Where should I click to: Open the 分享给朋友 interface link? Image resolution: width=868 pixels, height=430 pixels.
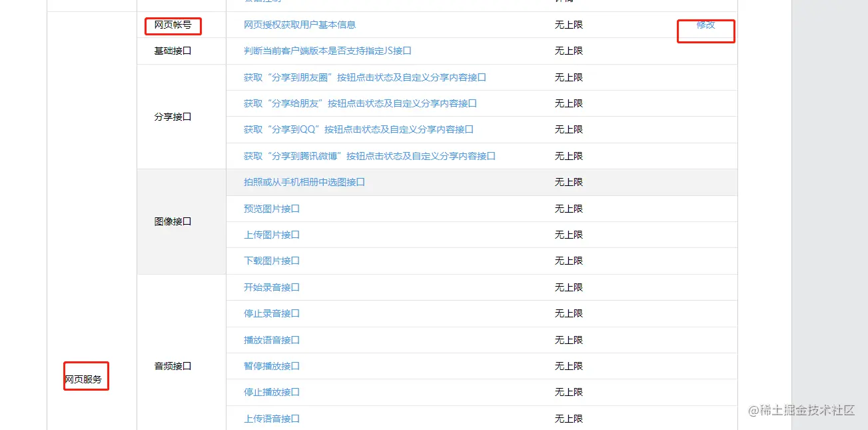click(x=360, y=103)
